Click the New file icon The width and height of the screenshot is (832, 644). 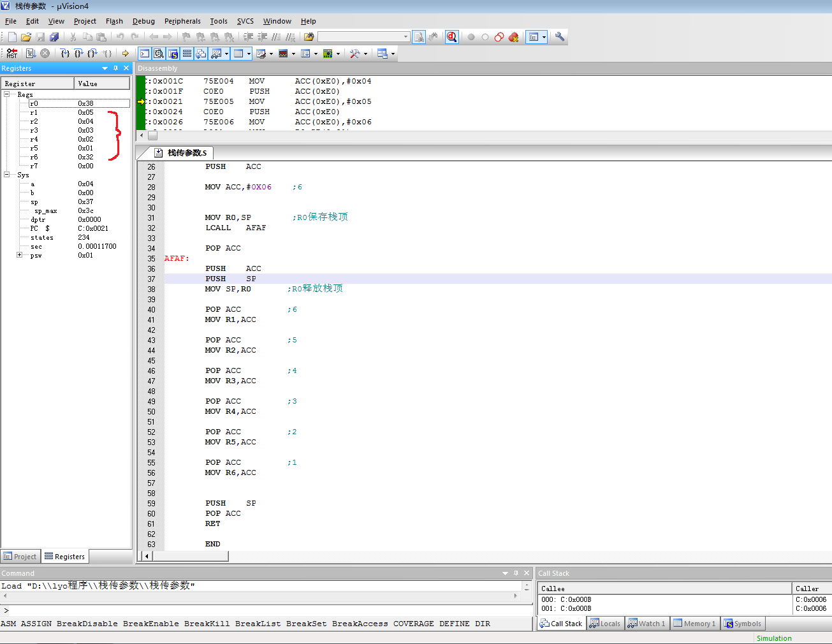(12, 37)
